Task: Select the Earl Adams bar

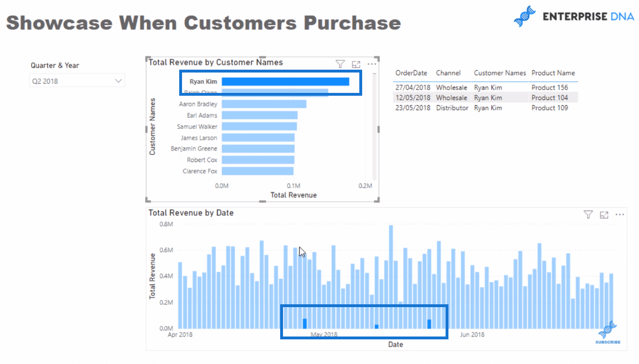Action: (260, 115)
